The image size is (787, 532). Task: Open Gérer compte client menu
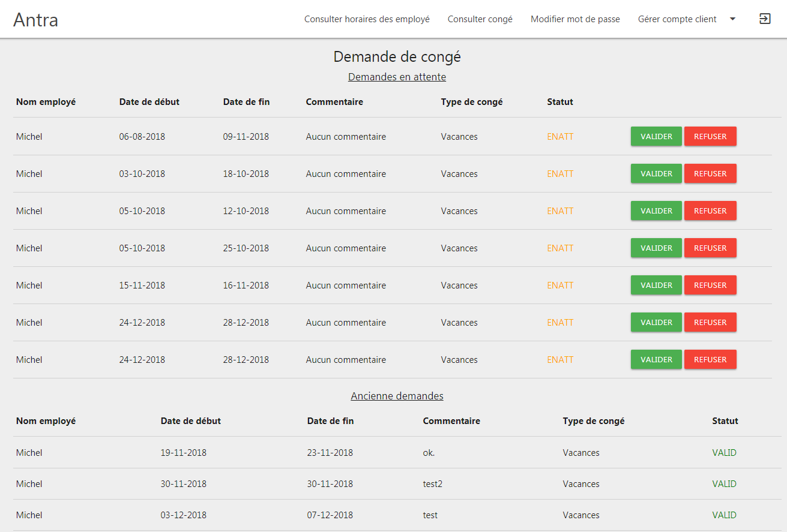(677, 19)
